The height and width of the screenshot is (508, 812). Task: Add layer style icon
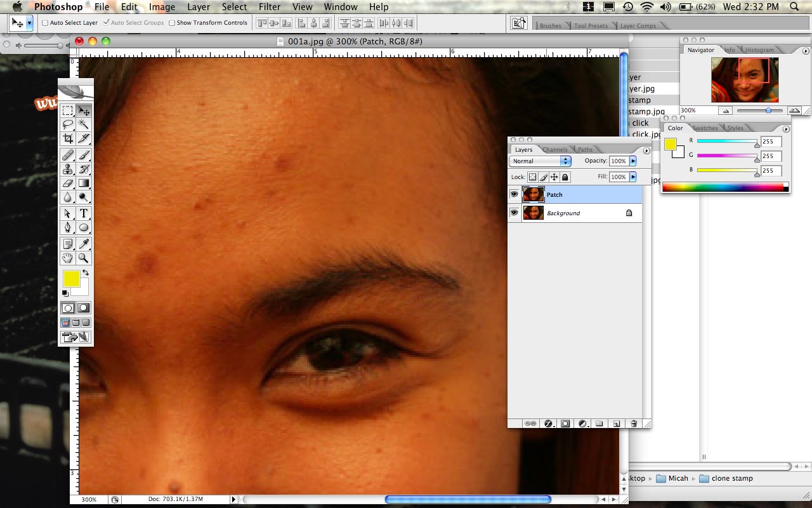[x=548, y=424]
